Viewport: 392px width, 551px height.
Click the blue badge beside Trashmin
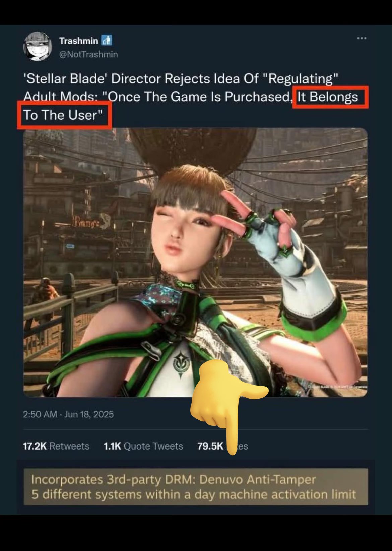(107, 41)
